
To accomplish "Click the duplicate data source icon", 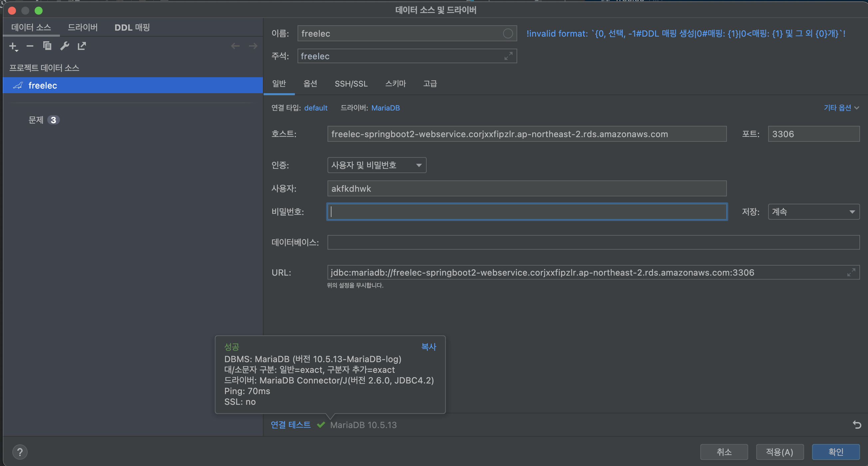I will click(x=47, y=46).
